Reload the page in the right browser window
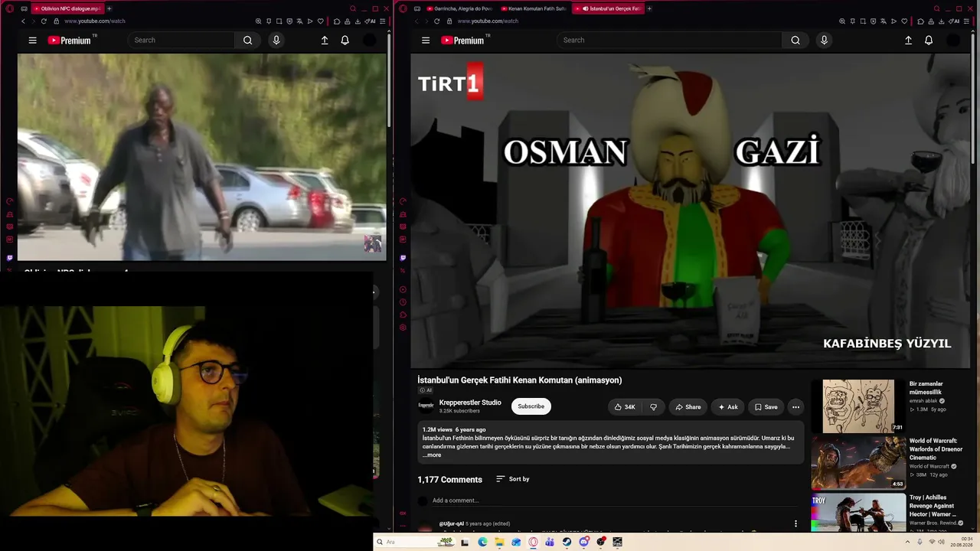 437,21
